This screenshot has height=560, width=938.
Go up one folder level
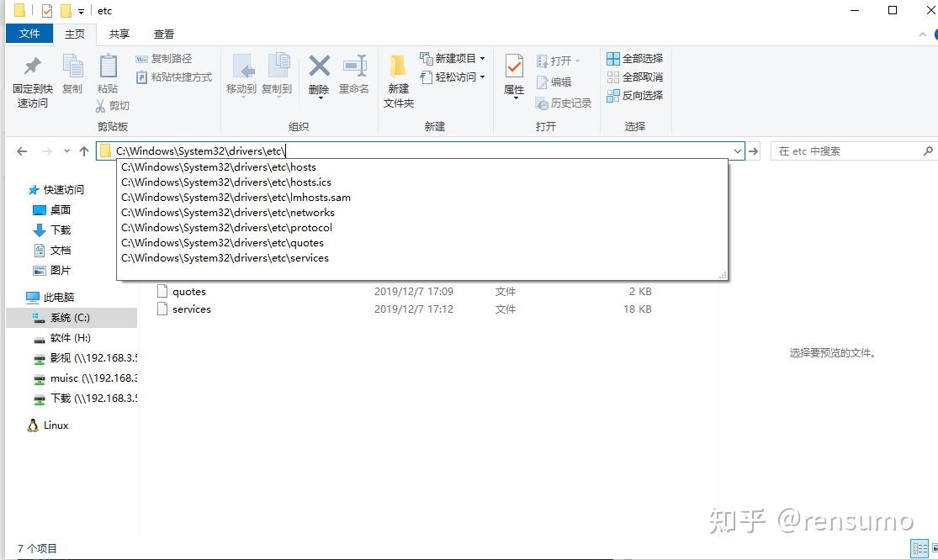[84, 151]
